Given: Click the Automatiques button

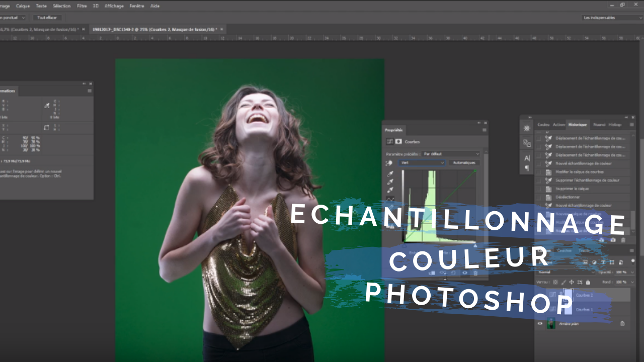Looking at the screenshot, I should point(463,163).
